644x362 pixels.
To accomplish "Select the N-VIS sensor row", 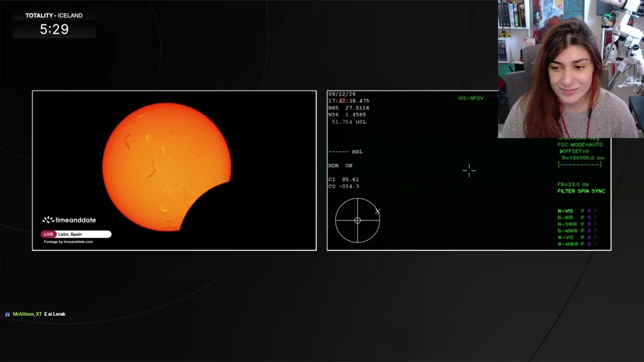I will point(577,211).
